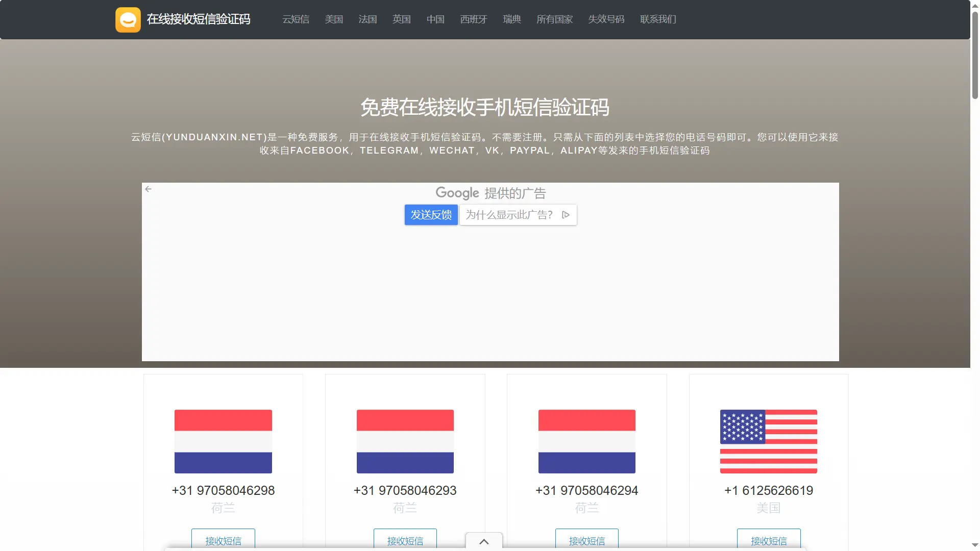
Task: Click the back arrow inside the ad banner
Action: pyautogui.click(x=149, y=189)
